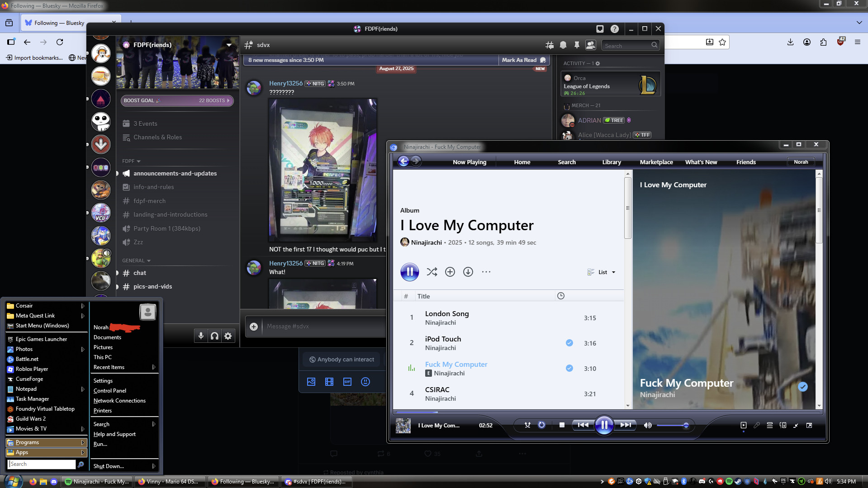Screen dimensions: 868x488
Task: Open Discord user settings gear
Action: click(228, 336)
